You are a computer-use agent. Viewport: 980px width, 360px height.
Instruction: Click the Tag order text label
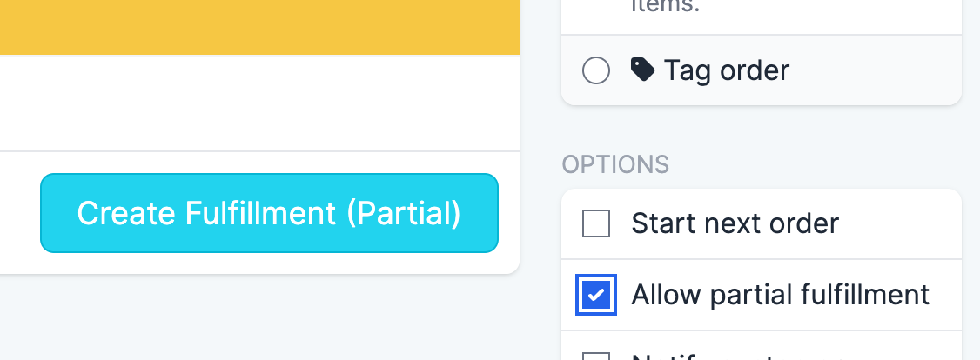[x=726, y=70]
